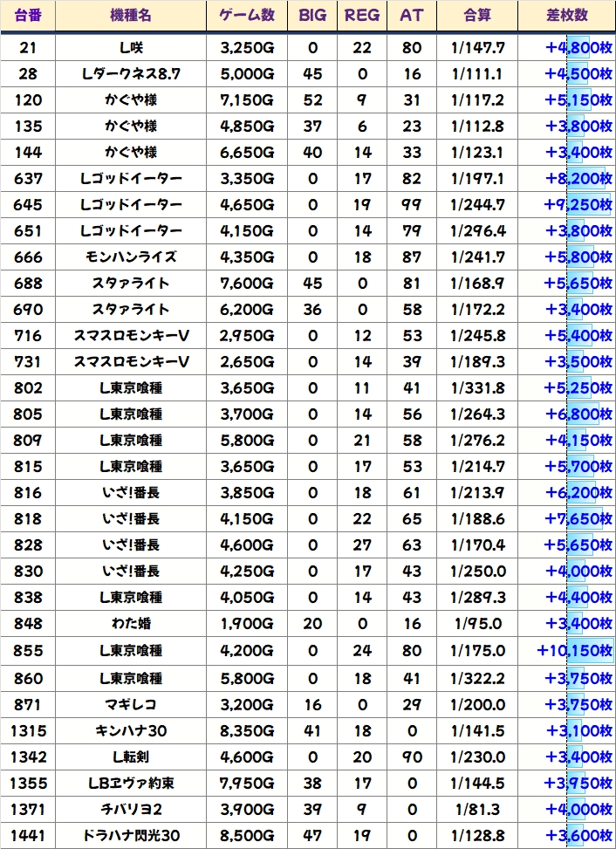Screen dimensions: 616x849
Task: Click the BIG column header
Action: click(312, 15)
